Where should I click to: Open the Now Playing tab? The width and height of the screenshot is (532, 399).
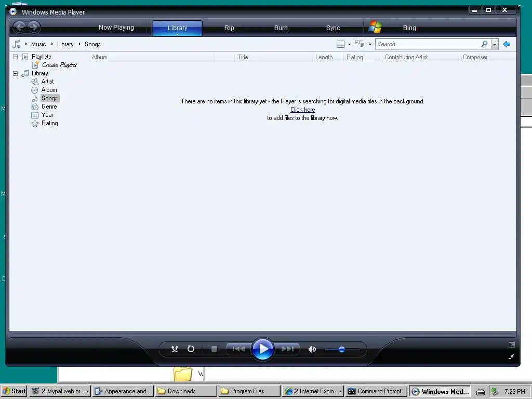click(x=116, y=28)
